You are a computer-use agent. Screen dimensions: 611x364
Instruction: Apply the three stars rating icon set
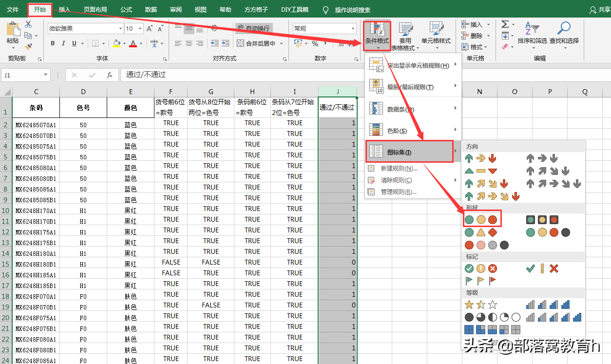(480, 305)
